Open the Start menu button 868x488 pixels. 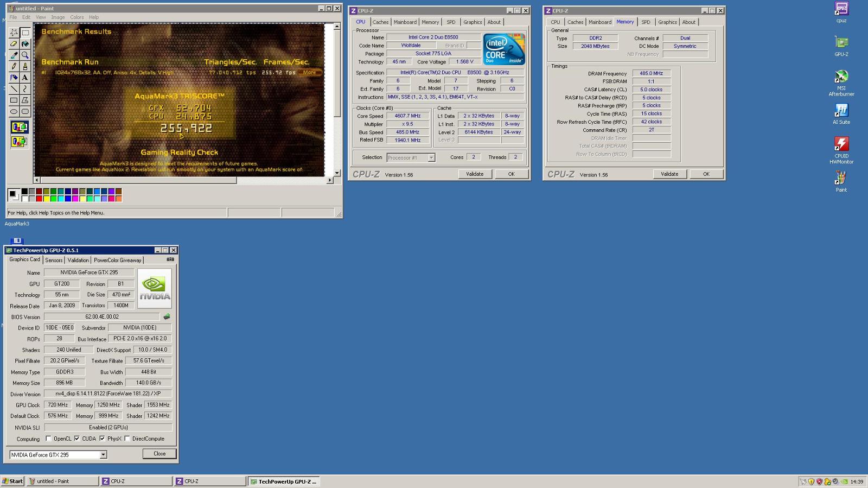point(12,481)
